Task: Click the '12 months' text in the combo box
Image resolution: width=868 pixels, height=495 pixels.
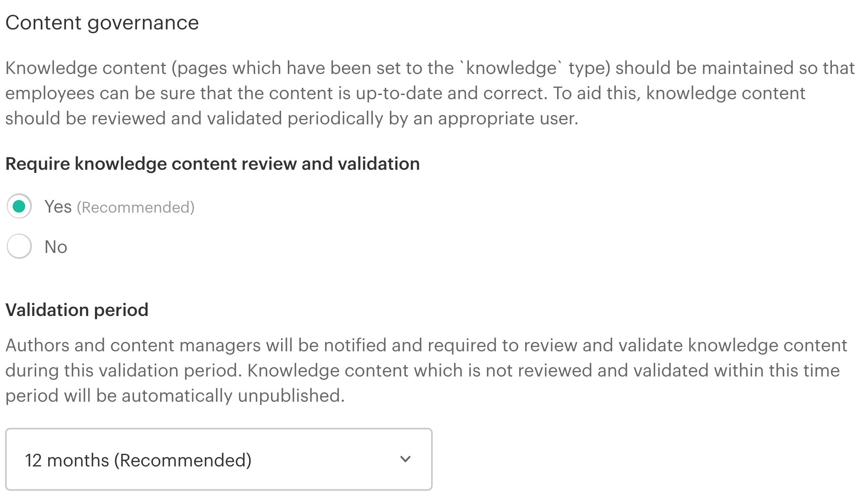Action: [x=67, y=461]
